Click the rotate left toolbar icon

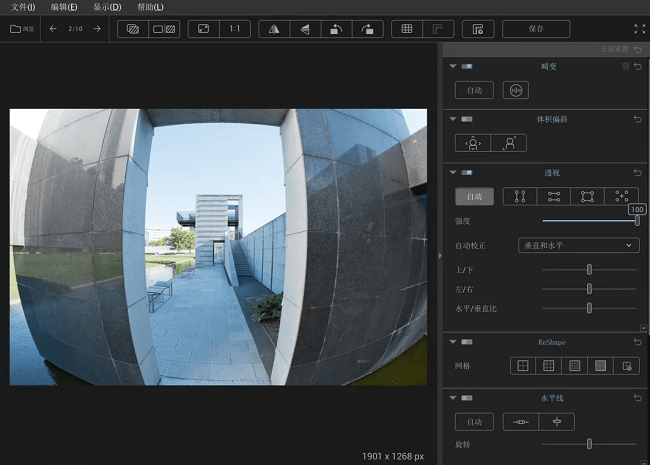click(335, 29)
